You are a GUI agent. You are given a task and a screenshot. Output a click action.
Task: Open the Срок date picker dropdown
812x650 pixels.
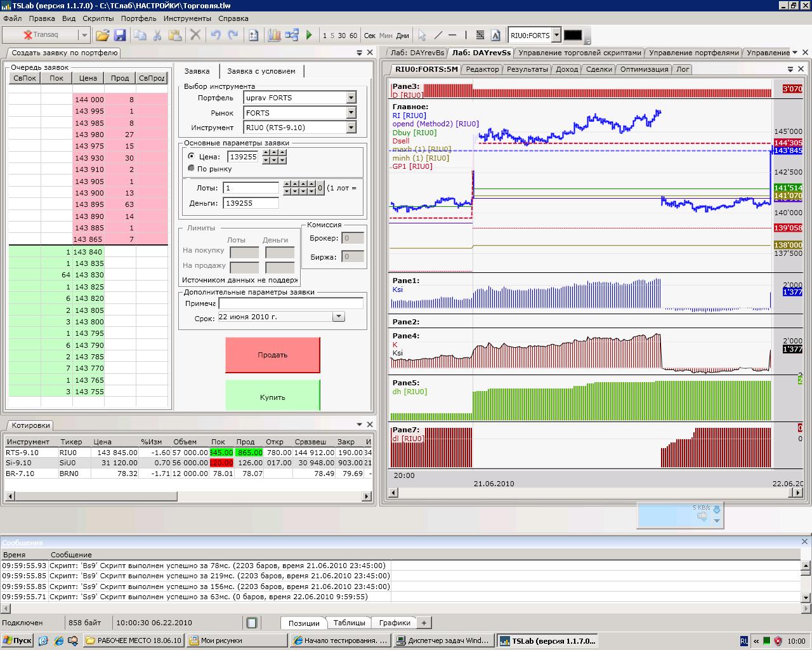click(x=338, y=317)
